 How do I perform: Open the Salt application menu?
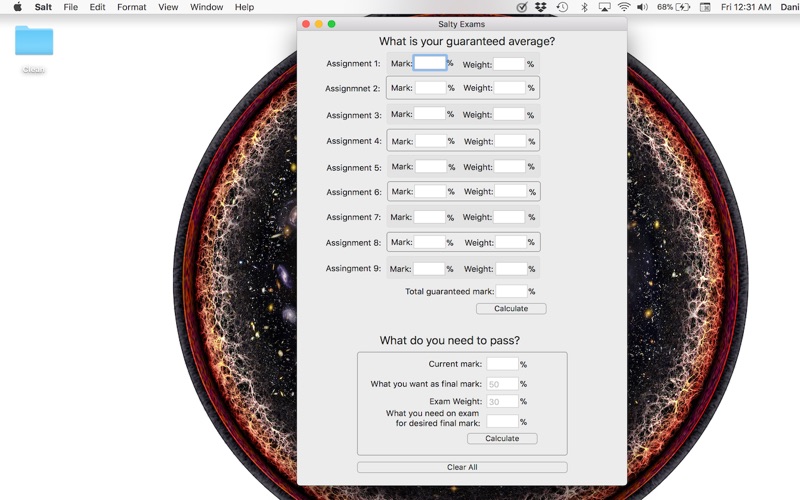pos(43,7)
